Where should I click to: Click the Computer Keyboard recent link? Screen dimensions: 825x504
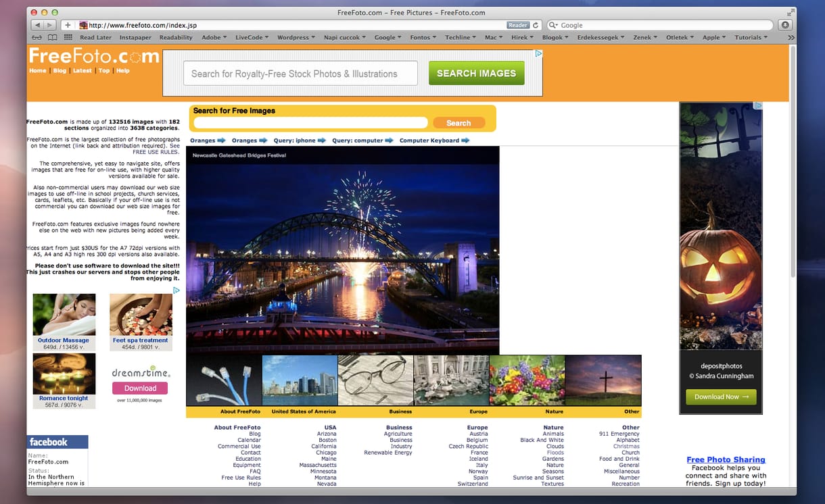coord(429,141)
